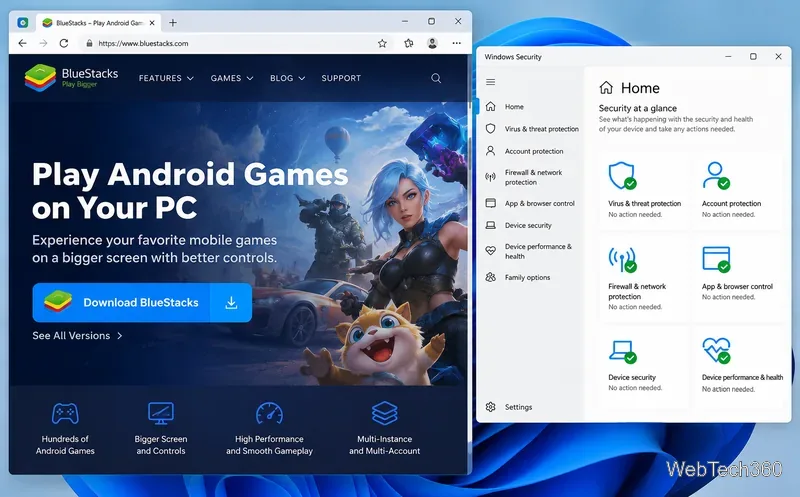
Task: Click the browser forward arrow
Action: [43, 43]
